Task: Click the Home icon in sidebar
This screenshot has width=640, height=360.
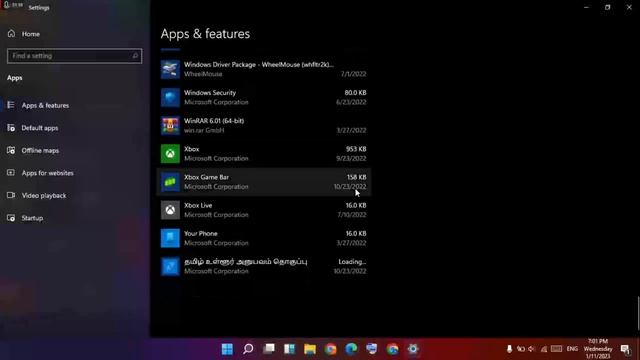Action: 11,33
